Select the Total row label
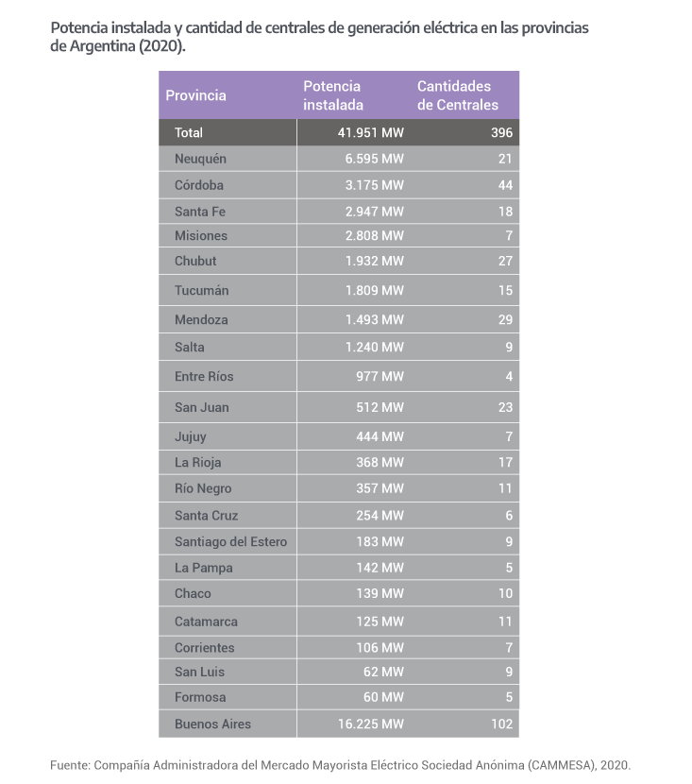Viewport: 692px width, 784px height. click(189, 133)
